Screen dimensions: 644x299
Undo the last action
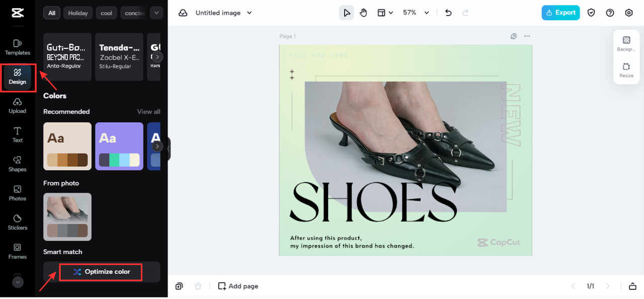tap(448, 13)
